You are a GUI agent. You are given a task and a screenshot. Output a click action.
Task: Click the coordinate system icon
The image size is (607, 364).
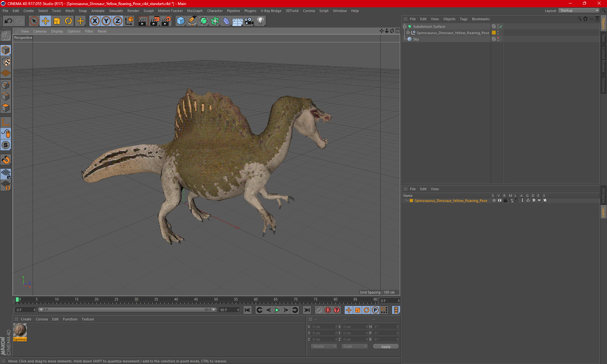tap(129, 21)
